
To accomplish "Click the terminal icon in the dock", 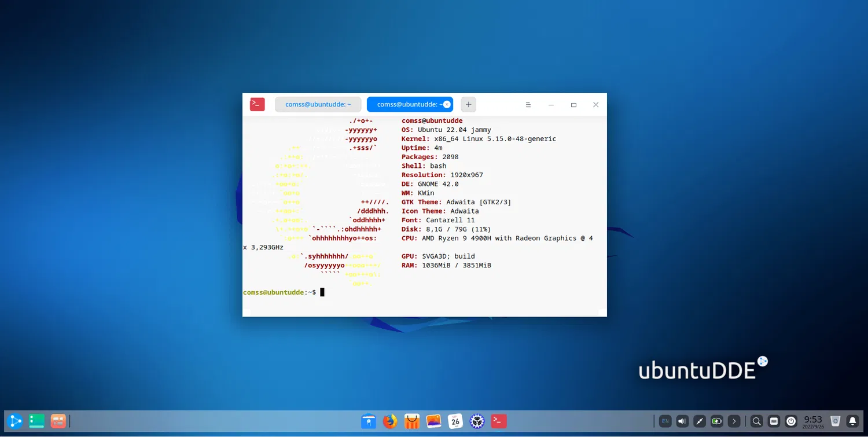I will (x=499, y=421).
